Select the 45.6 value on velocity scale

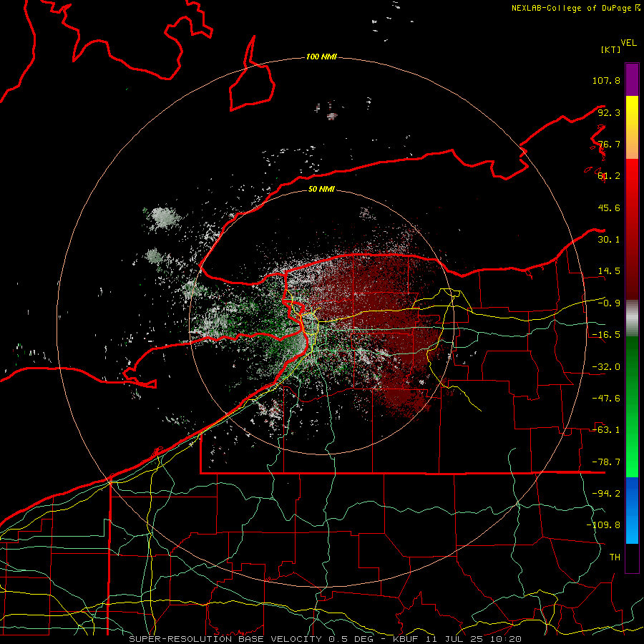pyautogui.click(x=609, y=208)
